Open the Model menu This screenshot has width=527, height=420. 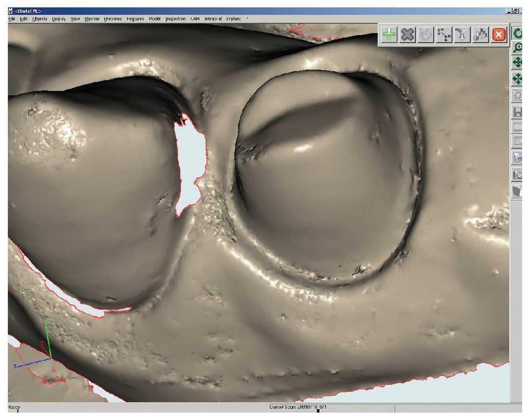coord(154,19)
